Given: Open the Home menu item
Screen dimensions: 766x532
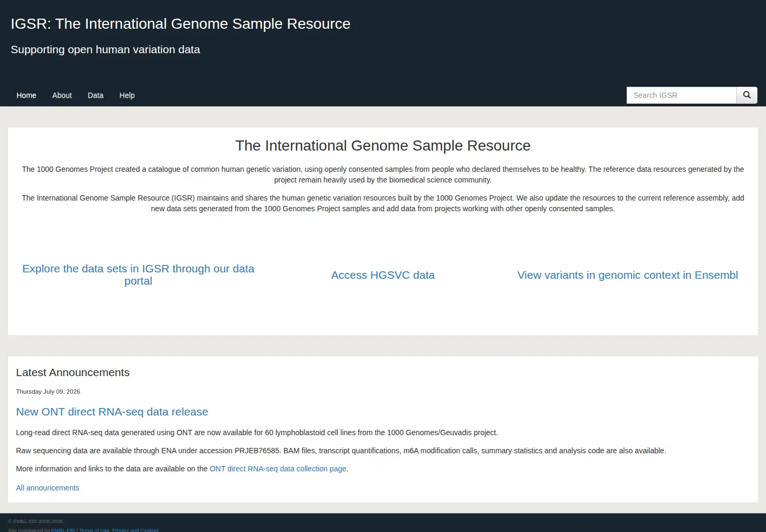Looking at the screenshot, I should pyautogui.click(x=27, y=95).
